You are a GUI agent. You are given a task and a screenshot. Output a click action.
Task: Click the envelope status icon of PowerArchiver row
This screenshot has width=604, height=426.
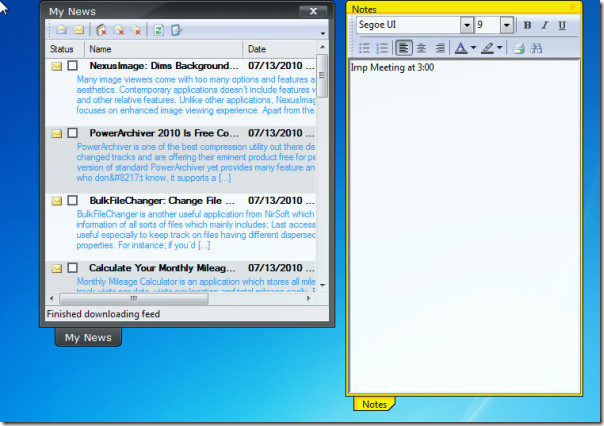[x=57, y=134]
